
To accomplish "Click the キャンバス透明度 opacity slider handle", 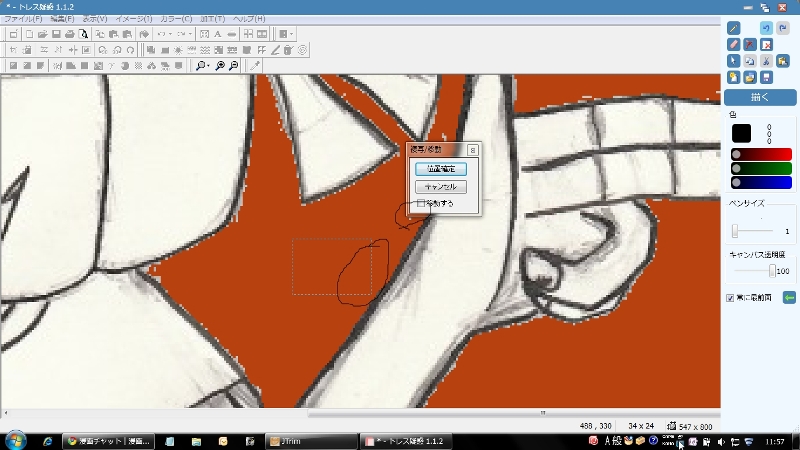I will click(772, 271).
